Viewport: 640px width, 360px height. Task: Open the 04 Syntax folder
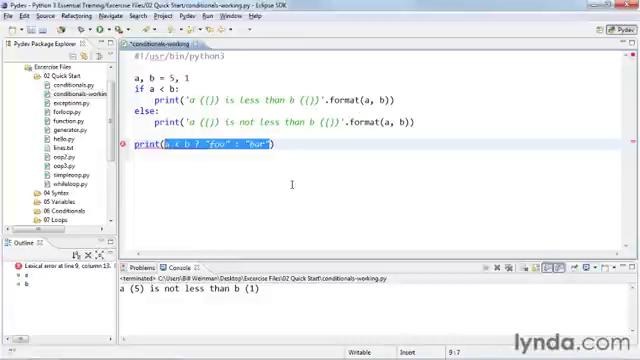pos(56,193)
